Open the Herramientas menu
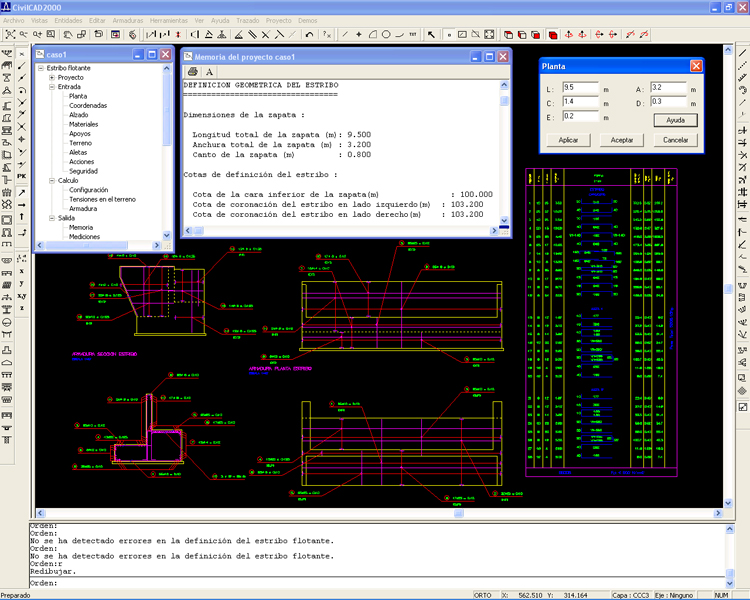 (168, 19)
